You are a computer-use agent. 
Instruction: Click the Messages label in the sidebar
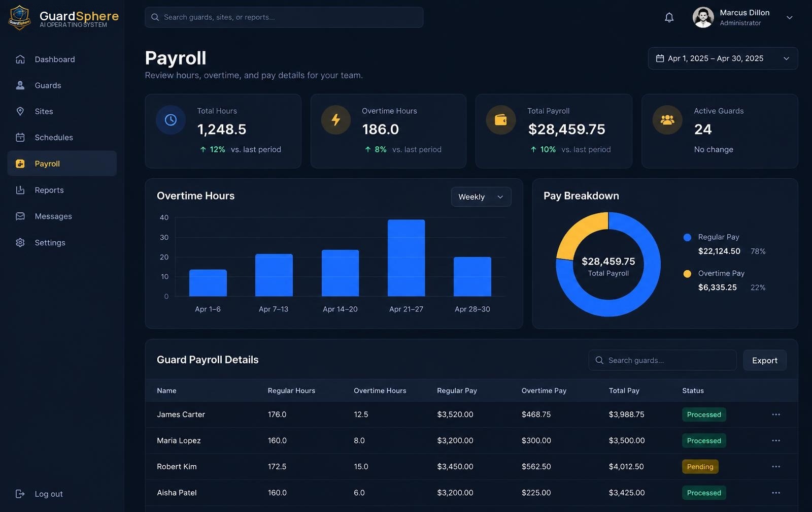point(53,216)
